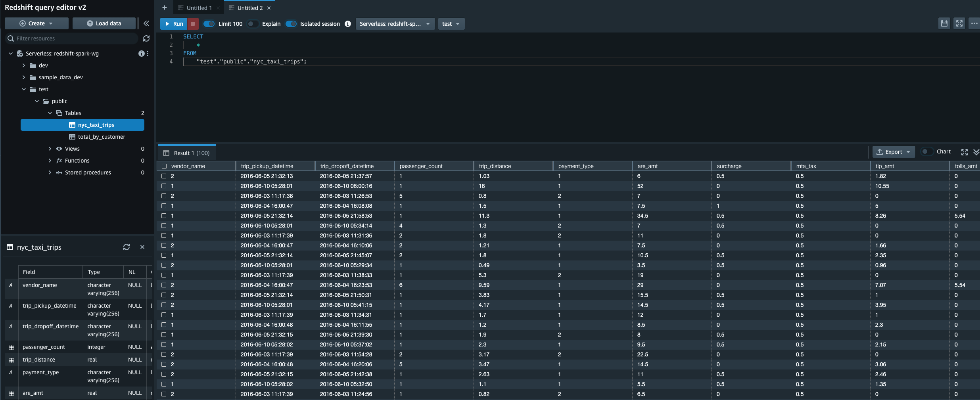Show info for Serverless redshift-spark-wg
The width and height of the screenshot is (980, 400).
pos(141,54)
